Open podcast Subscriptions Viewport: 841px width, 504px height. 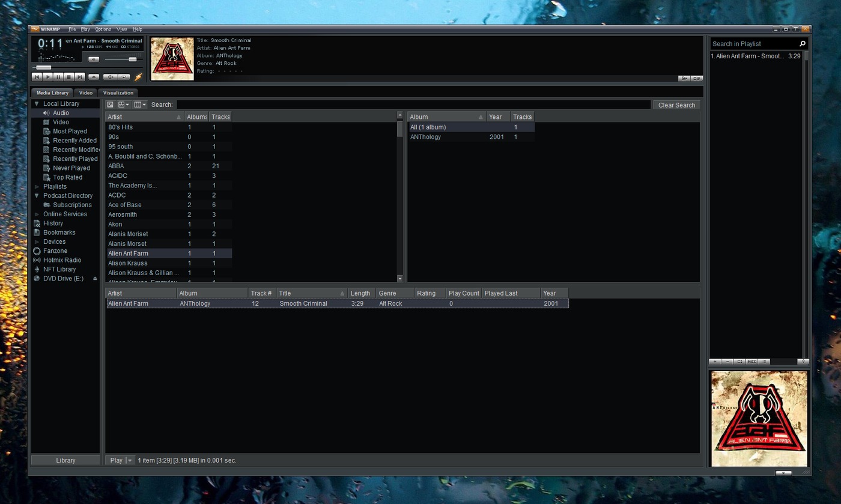pyautogui.click(x=72, y=205)
